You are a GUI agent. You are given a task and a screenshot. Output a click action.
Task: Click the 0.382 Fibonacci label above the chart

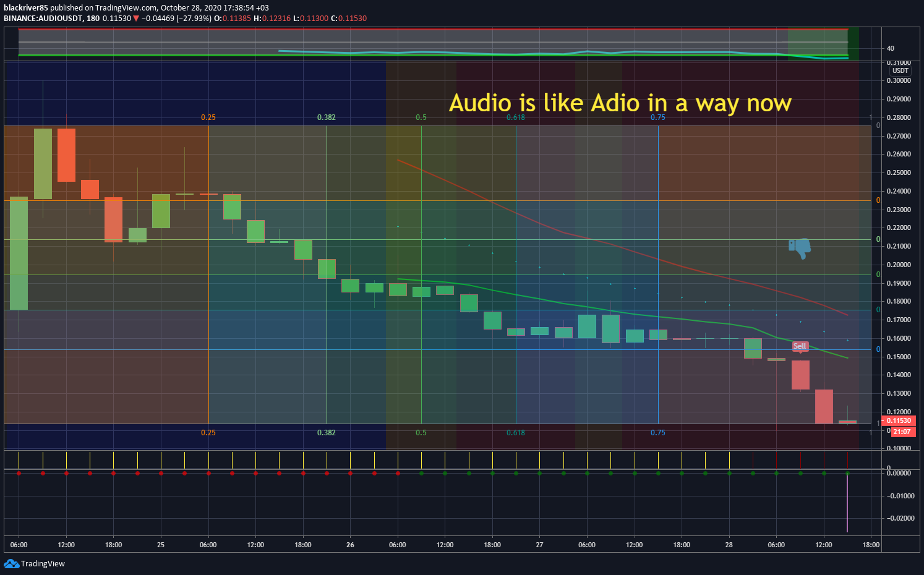click(327, 117)
